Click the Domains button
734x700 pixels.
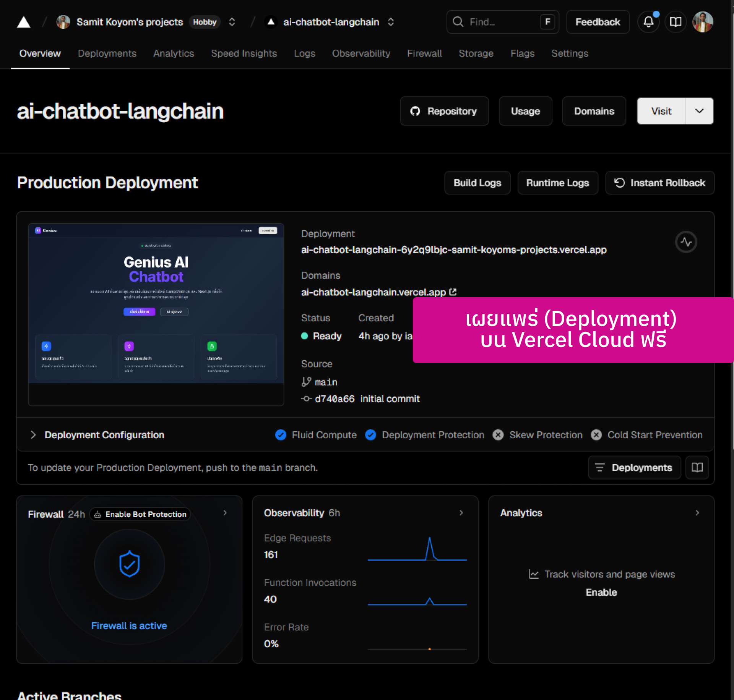point(594,111)
